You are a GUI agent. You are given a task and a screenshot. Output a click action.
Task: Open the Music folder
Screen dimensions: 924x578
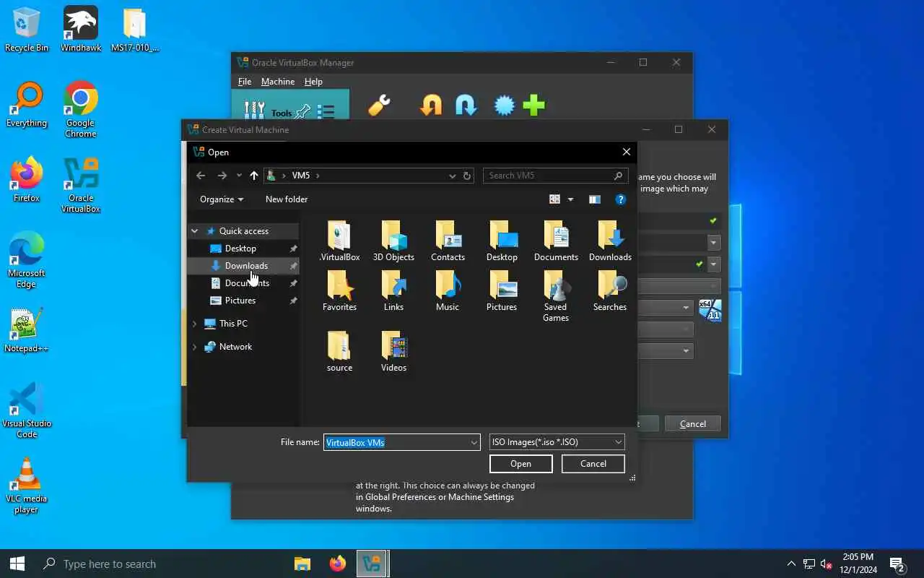tap(448, 291)
